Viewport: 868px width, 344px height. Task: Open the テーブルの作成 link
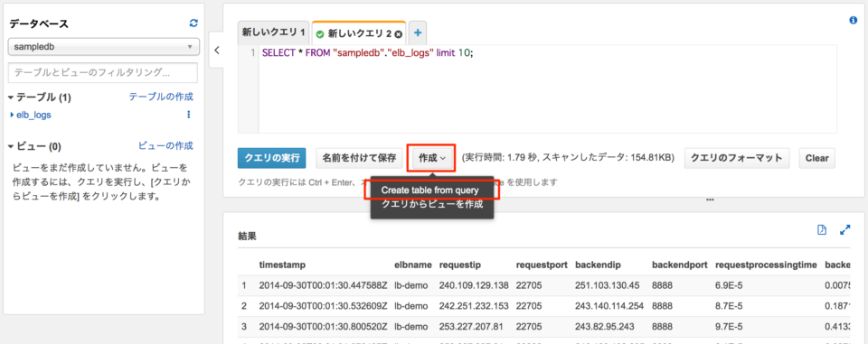pos(161,97)
